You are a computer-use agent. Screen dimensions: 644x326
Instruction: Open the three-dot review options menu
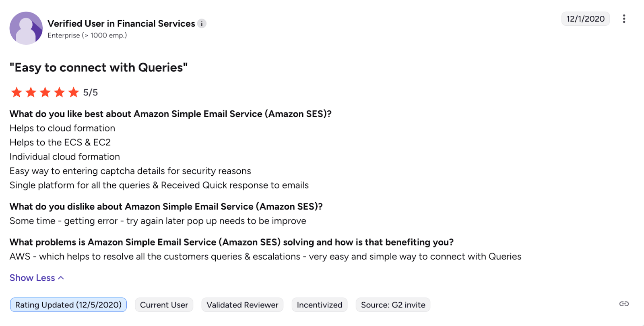(x=624, y=19)
